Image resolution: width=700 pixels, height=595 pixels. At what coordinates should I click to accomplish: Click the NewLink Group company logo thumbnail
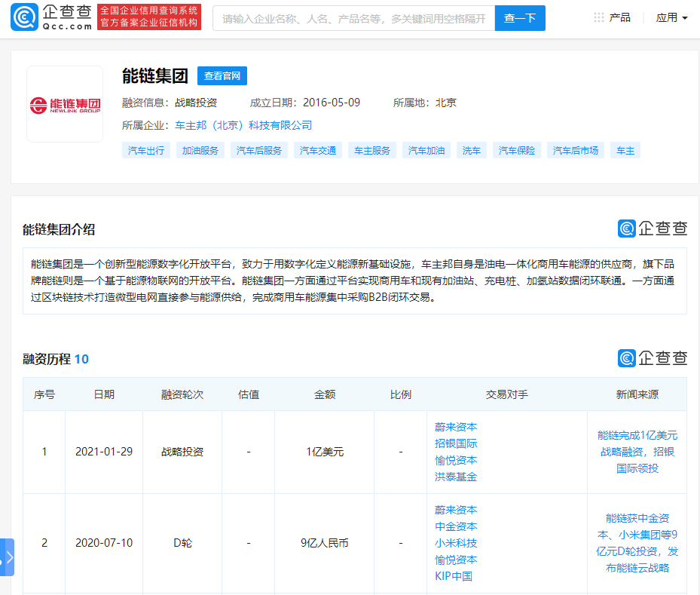coord(65,104)
